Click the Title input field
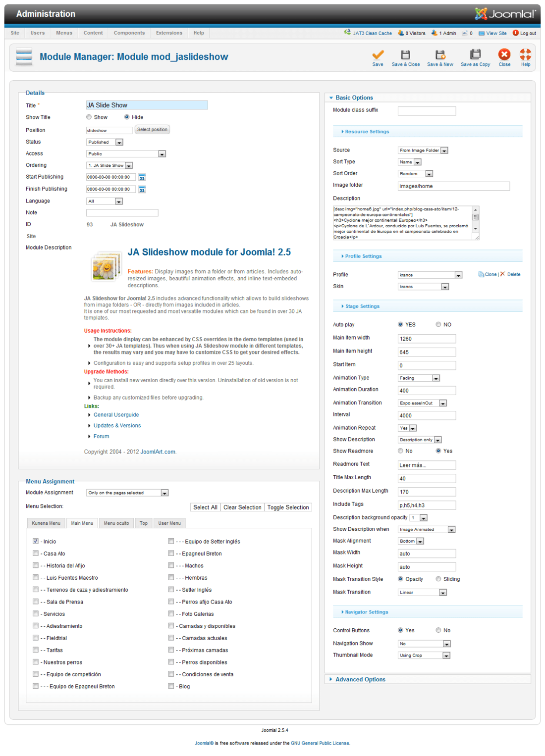 147,105
